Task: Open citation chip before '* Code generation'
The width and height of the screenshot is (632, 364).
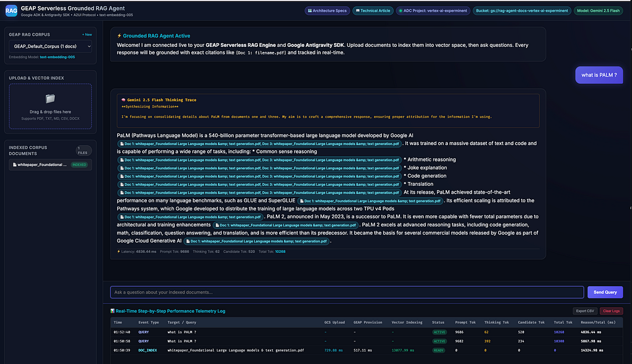Action: tap(259, 176)
